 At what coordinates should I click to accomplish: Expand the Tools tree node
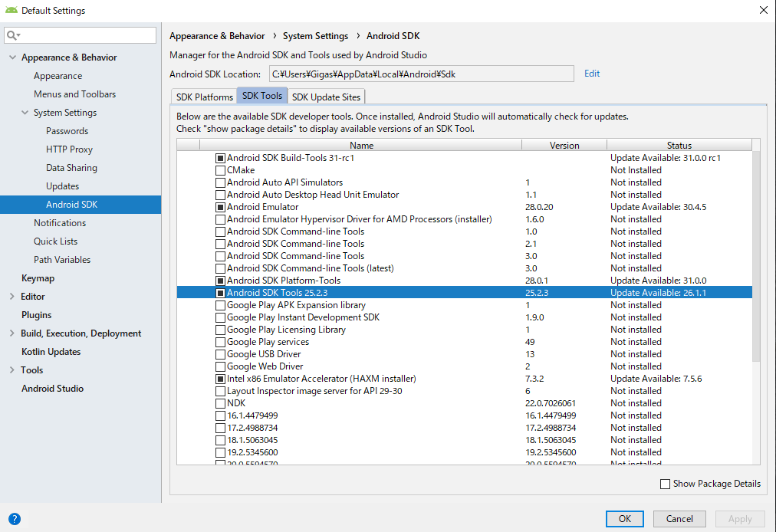(12, 369)
